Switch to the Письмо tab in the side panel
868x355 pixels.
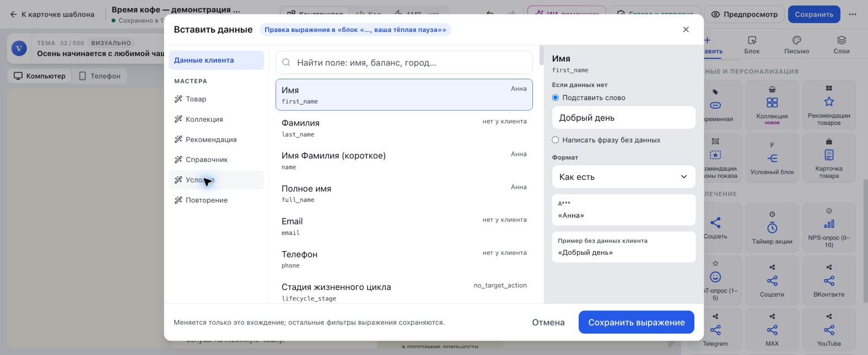click(x=796, y=45)
